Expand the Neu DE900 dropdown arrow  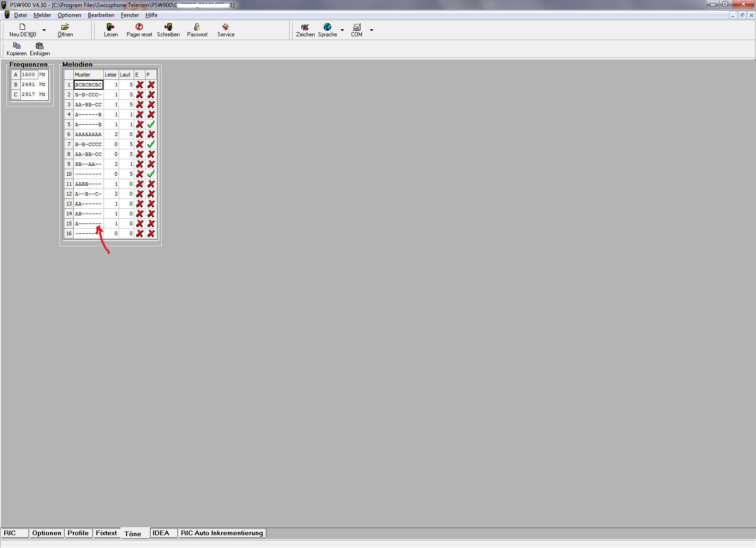tap(44, 30)
